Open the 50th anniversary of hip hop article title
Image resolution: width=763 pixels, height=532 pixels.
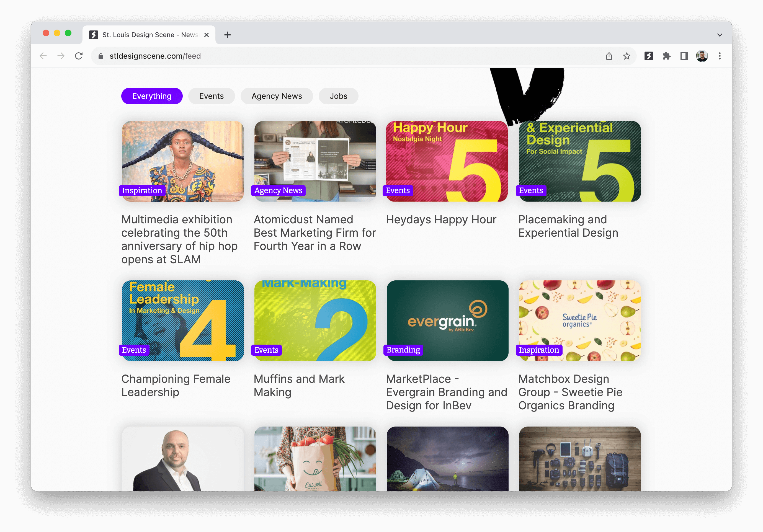pyautogui.click(x=179, y=239)
